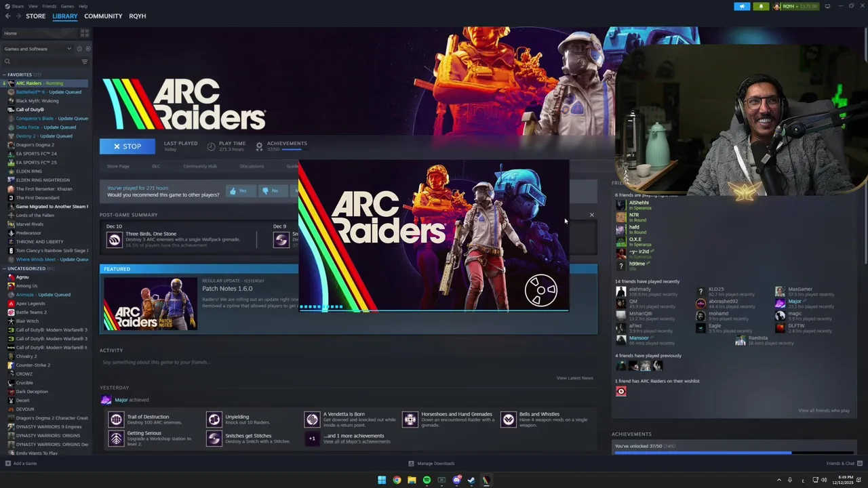This screenshot has height=488, width=868.
Task: Select Dark Deception in library list
Action: 32,392
